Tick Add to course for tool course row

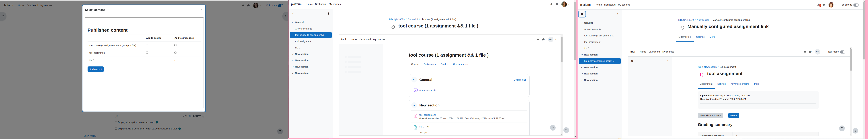[x=147, y=45]
